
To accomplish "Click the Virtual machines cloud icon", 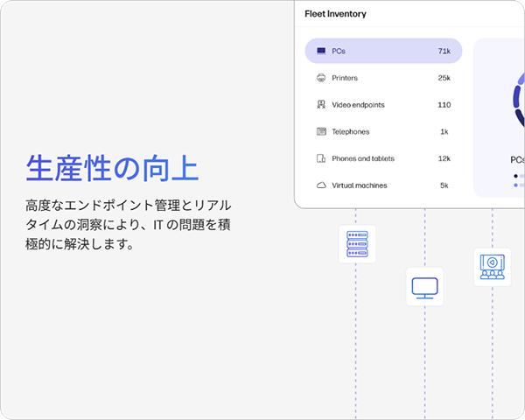I will coord(321,185).
